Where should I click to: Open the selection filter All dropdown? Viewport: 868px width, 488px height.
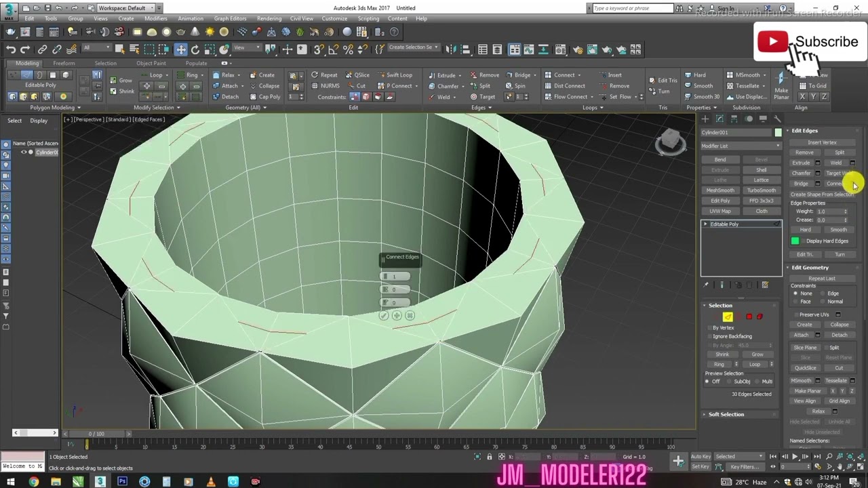click(x=96, y=47)
